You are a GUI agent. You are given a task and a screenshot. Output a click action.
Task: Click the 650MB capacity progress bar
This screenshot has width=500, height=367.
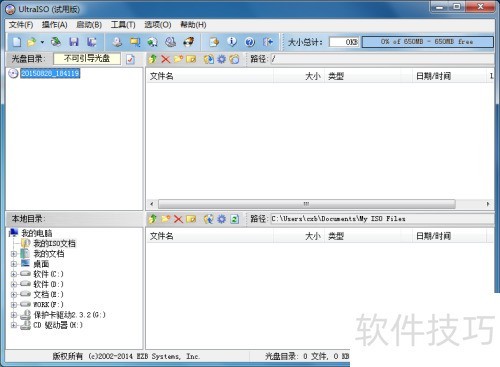tap(428, 42)
